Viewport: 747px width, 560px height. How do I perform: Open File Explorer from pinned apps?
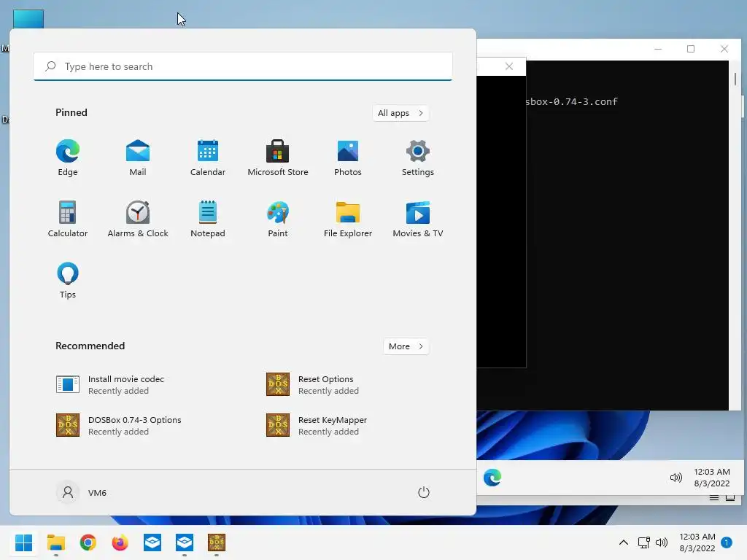click(x=348, y=219)
